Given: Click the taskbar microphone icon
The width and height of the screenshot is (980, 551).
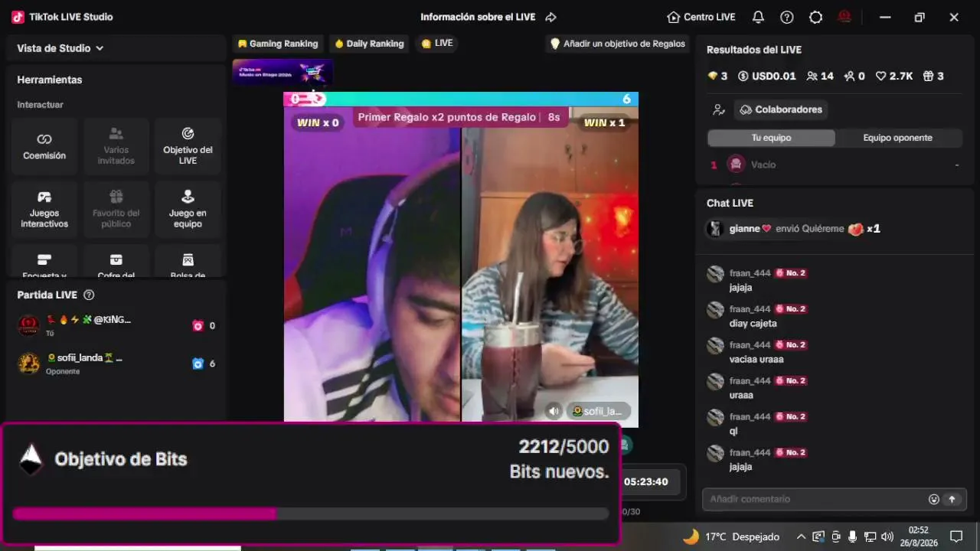Looking at the screenshot, I should tap(852, 536).
